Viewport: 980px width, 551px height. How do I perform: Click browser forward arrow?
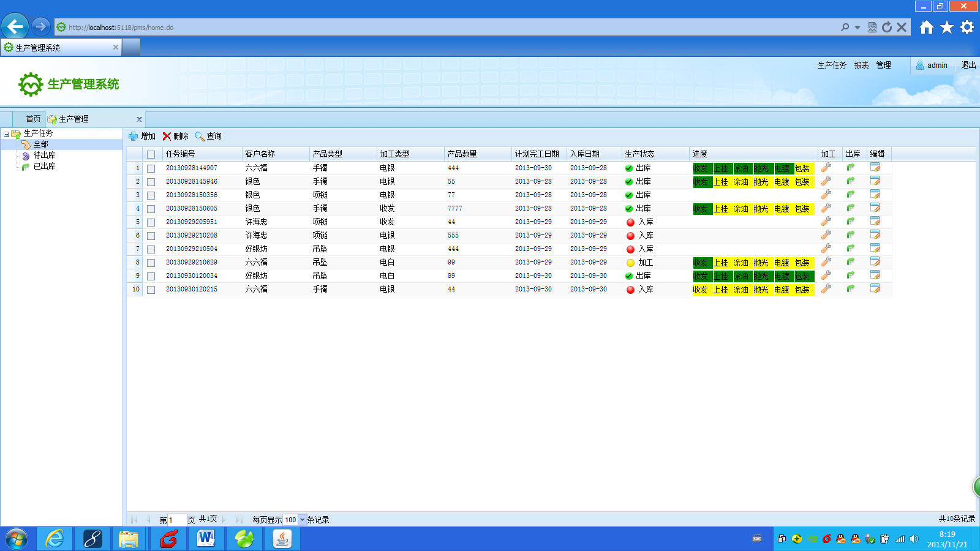click(x=40, y=26)
